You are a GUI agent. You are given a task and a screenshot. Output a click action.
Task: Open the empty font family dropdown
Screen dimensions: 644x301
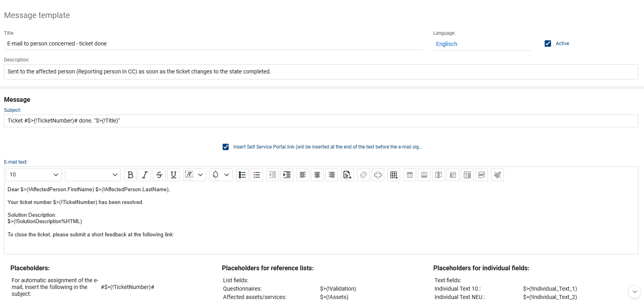pos(93,175)
